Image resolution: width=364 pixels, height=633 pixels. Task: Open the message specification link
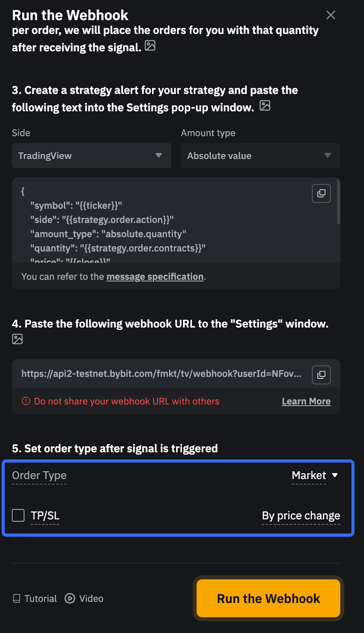[x=155, y=277]
